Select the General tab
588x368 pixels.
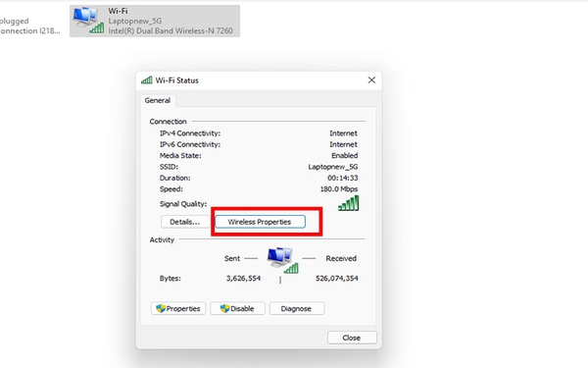(158, 101)
